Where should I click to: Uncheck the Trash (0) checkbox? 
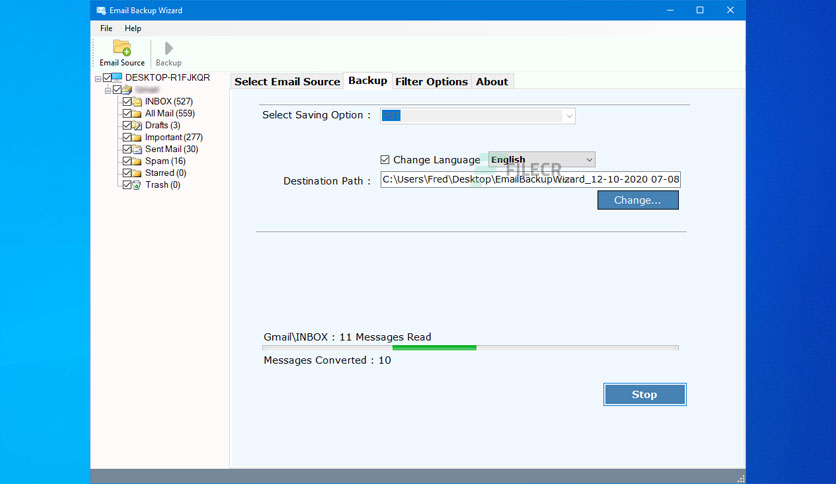127,185
